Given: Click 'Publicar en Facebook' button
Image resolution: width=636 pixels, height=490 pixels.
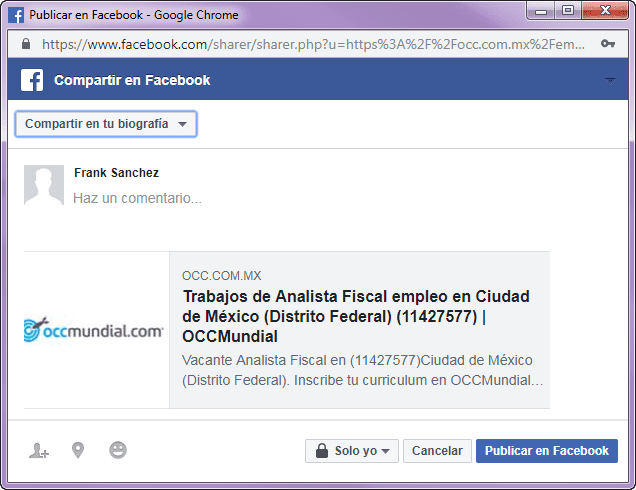Looking at the screenshot, I should point(547,451).
